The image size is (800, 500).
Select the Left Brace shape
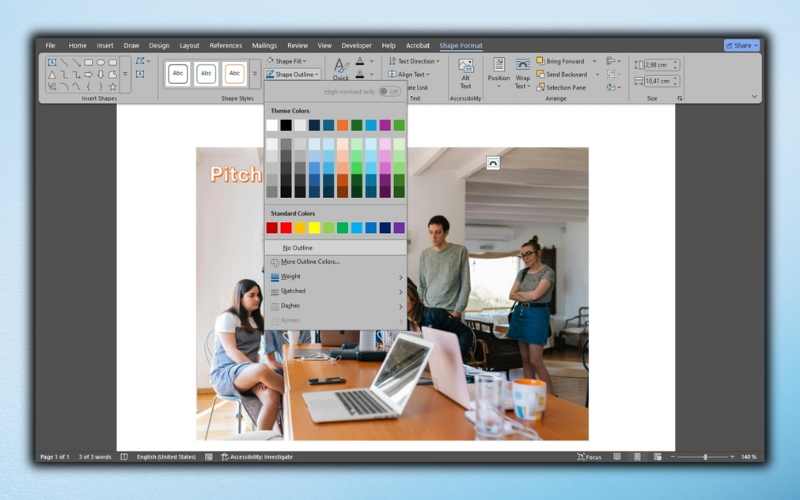pyautogui.click(x=88, y=87)
